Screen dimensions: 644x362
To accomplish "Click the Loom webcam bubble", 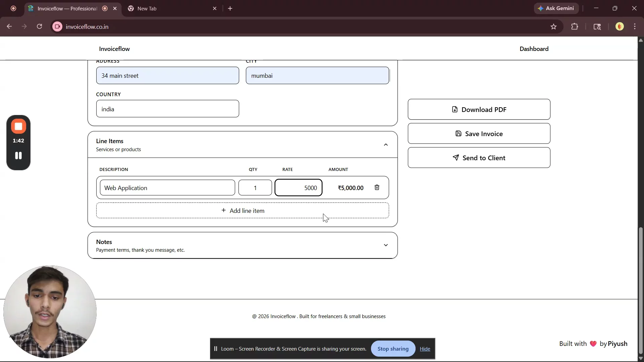I will pos(50,312).
